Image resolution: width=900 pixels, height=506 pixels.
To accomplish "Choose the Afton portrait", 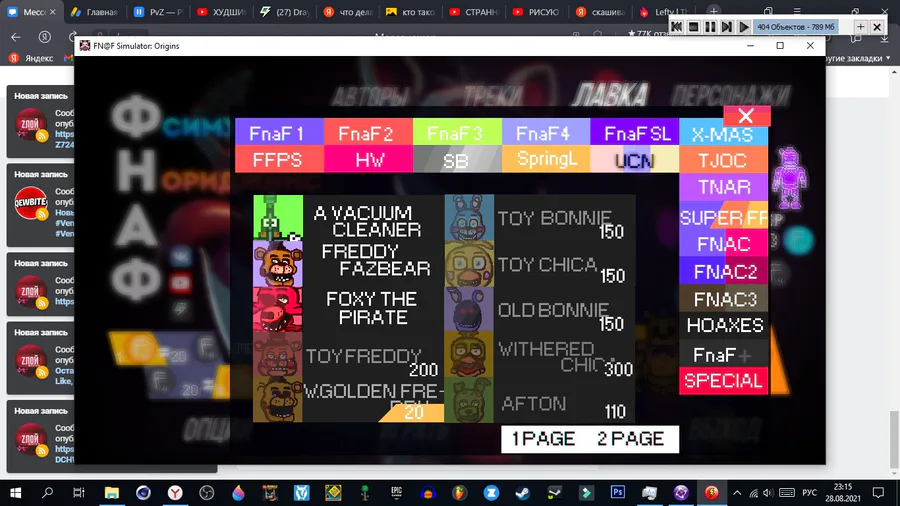I will point(469,400).
